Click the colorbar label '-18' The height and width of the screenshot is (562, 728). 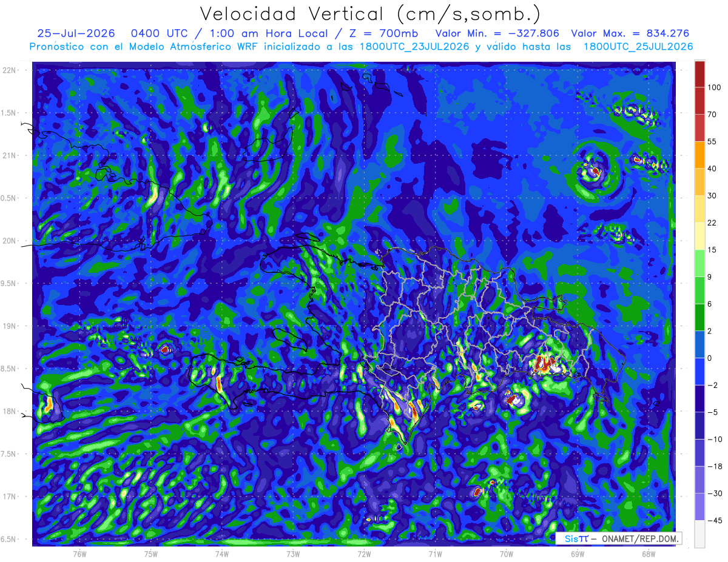pos(714,466)
